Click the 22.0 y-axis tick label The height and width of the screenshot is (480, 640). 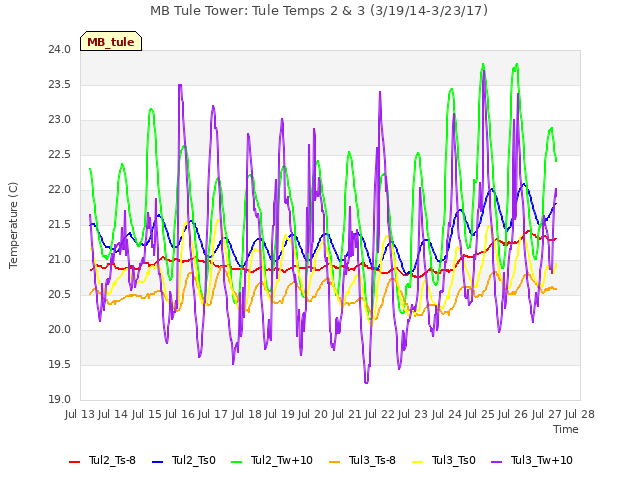[x=60, y=190]
